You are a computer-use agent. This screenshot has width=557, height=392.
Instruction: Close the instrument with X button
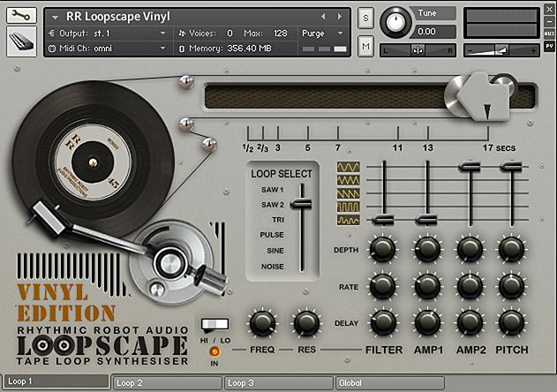549,10
